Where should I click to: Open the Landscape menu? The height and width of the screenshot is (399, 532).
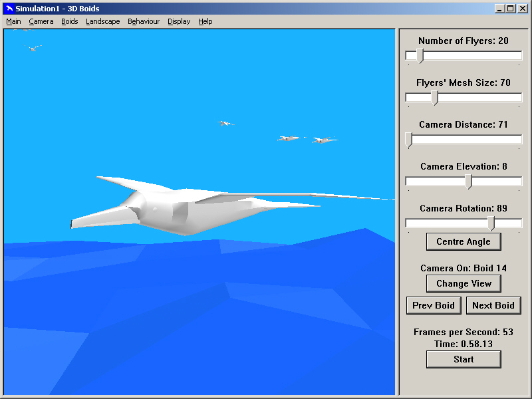(x=103, y=21)
